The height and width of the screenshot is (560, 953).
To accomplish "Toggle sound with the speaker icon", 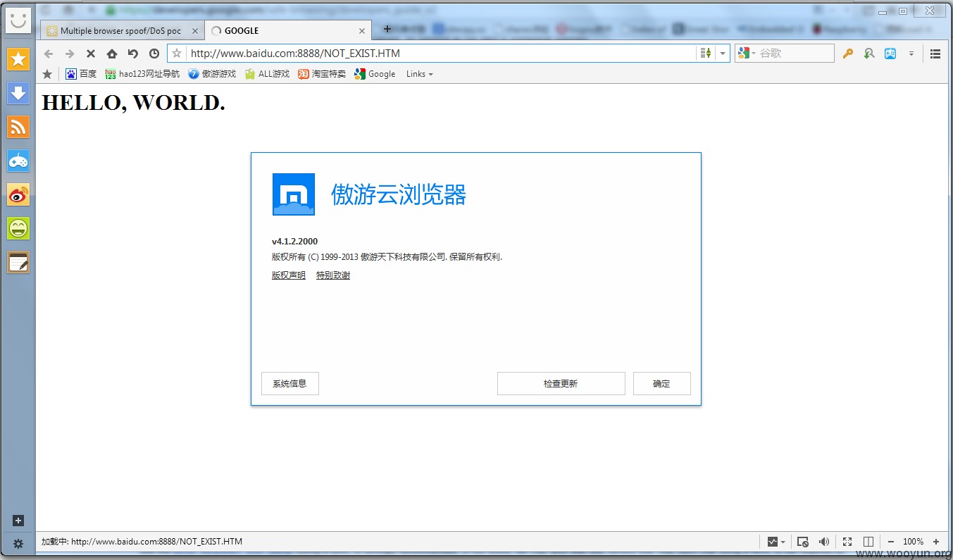I will 823,542.
